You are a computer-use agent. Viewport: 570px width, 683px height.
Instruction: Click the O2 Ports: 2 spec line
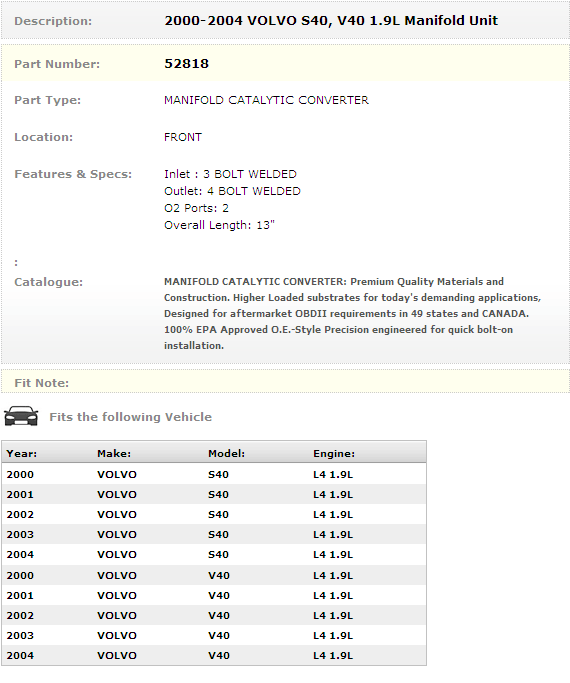click(196, 208)
